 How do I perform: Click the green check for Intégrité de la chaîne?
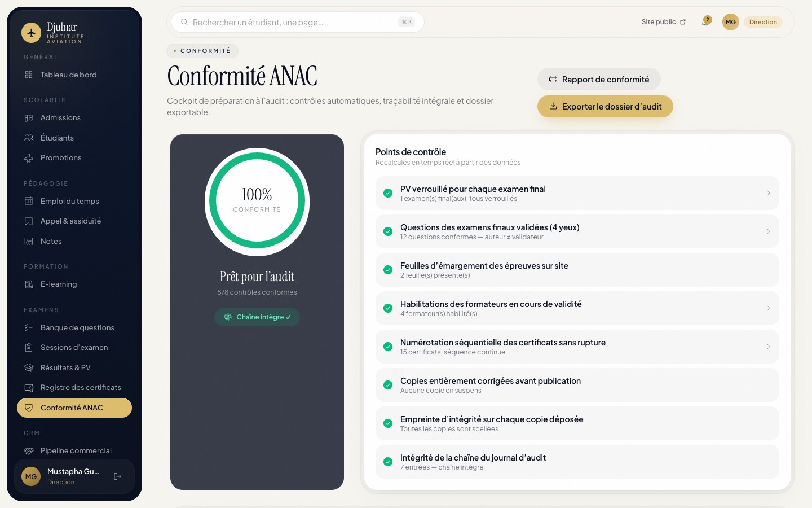[x=388, y=462]
